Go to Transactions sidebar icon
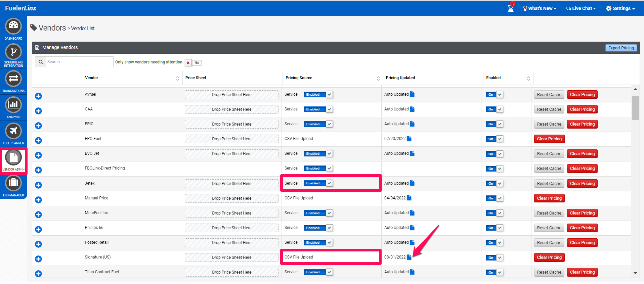 point(13,79)
